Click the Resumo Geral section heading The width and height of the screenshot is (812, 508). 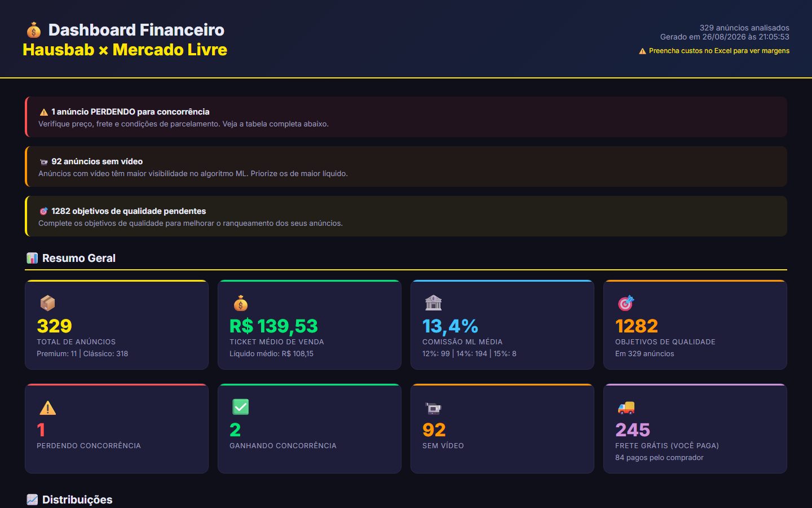click(x=79, y=259)
